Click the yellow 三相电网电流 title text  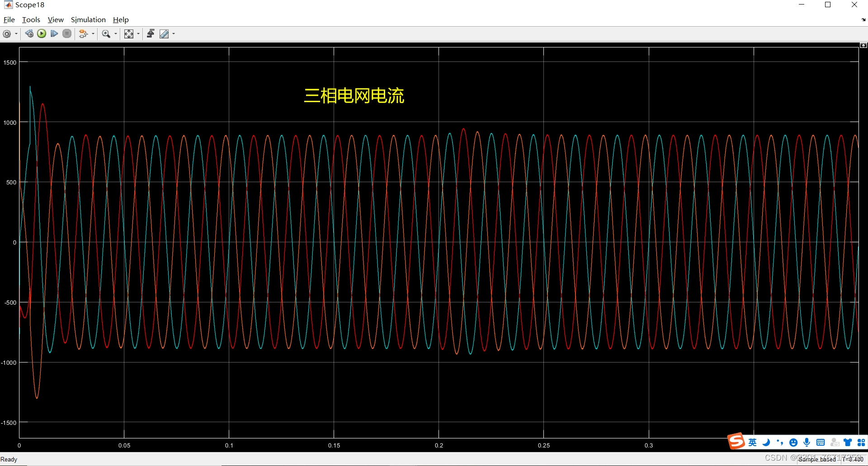coord(354,95)
